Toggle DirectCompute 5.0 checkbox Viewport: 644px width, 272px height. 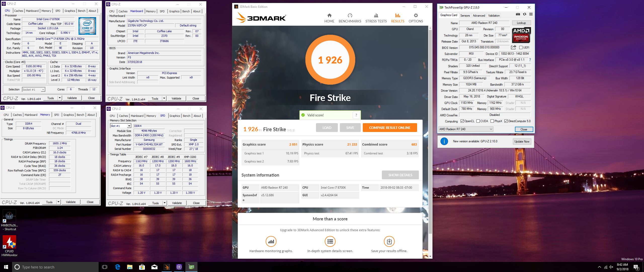click(506, 121)
